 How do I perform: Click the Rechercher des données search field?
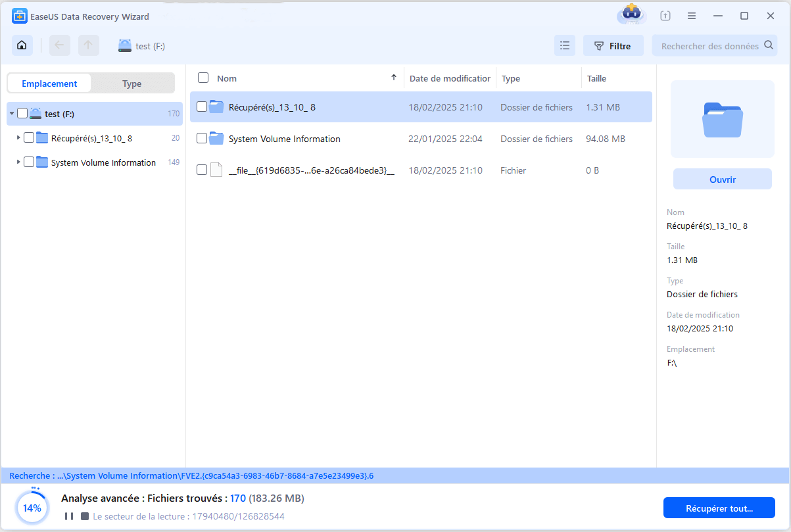[x=710, y=46]
